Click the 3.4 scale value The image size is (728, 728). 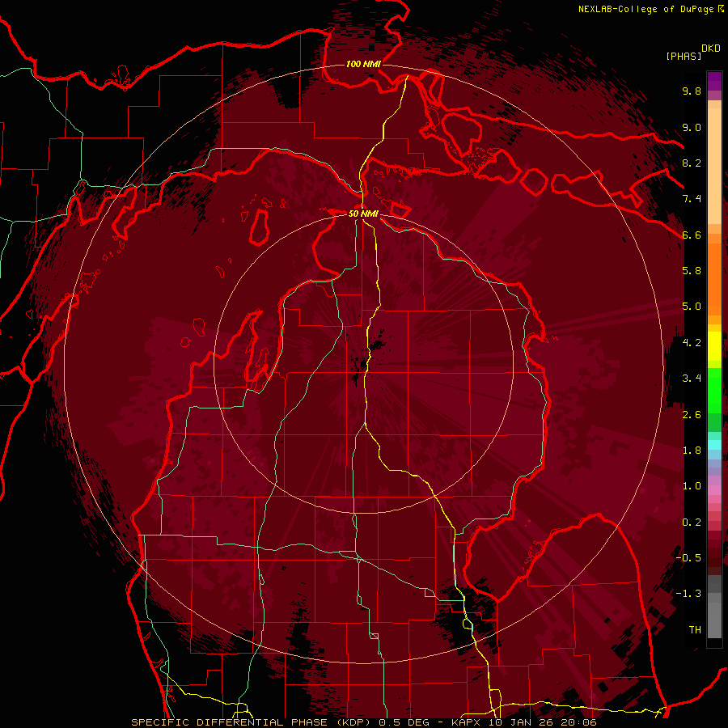point(692,379)
